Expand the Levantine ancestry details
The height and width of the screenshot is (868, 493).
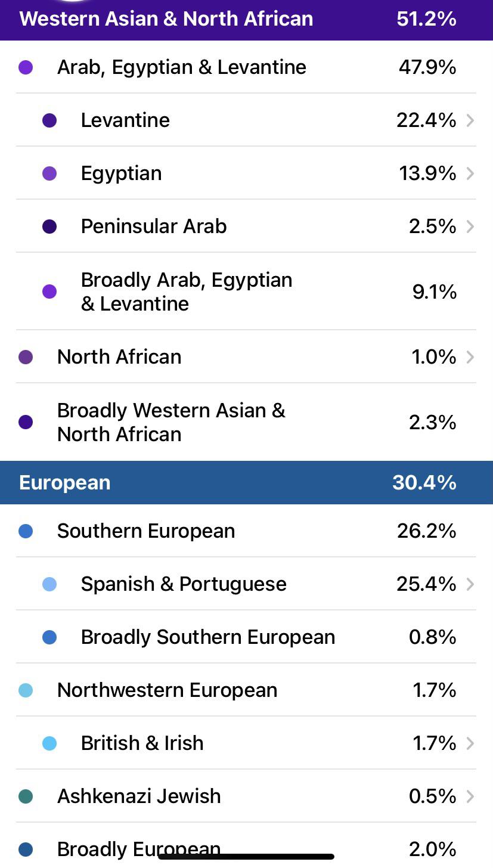[x=470, y=120]
